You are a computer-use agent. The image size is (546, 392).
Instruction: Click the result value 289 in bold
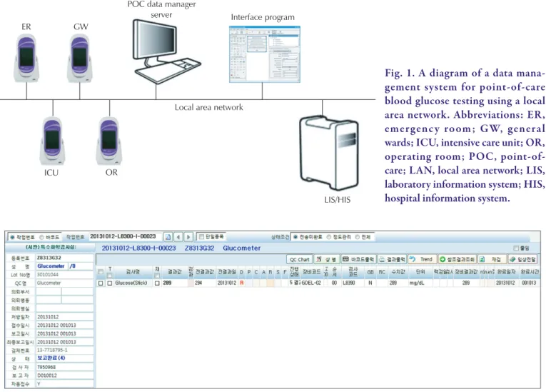(168, 283)
